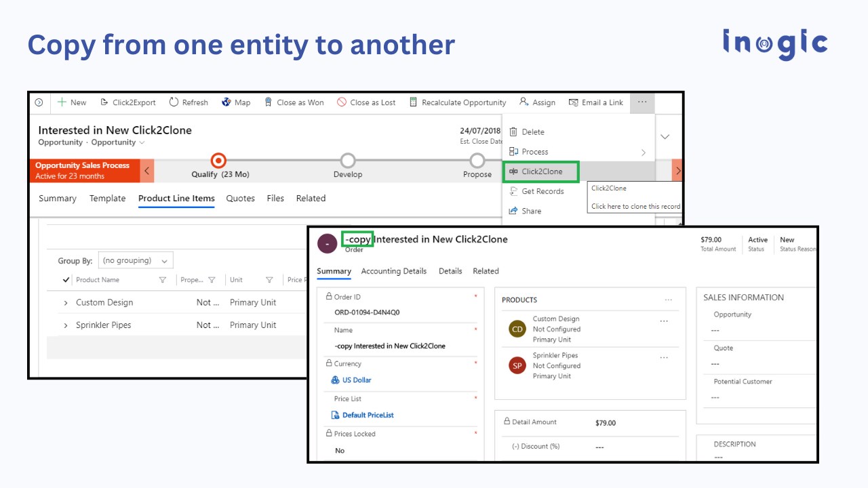The width and height of the screenshot is (868, 488).
Task: Assign the opportunity to a user
Action: [537, 102]
